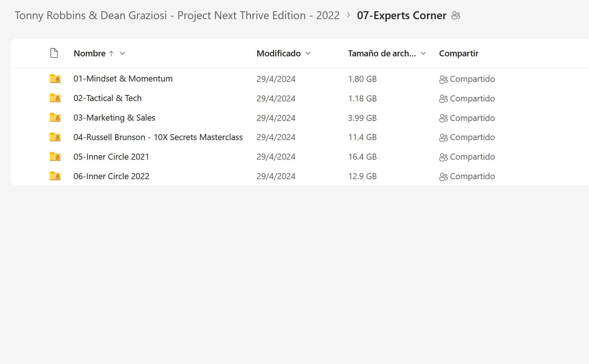Open the Nombre column dropdown chevron
The height and width of the screenshot is (364, 589).
coord(123,53)
